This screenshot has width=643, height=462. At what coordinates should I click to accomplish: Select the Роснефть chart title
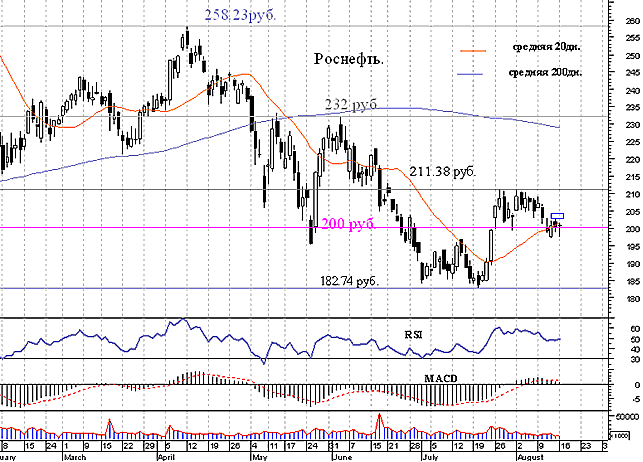[x=349, y=59]
